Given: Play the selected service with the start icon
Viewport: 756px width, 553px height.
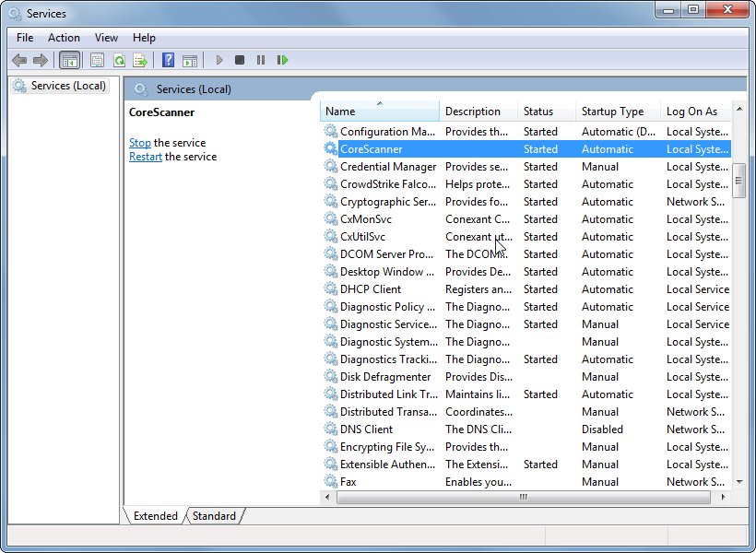Looking at the screenshot, I should [x=219, y=60].
